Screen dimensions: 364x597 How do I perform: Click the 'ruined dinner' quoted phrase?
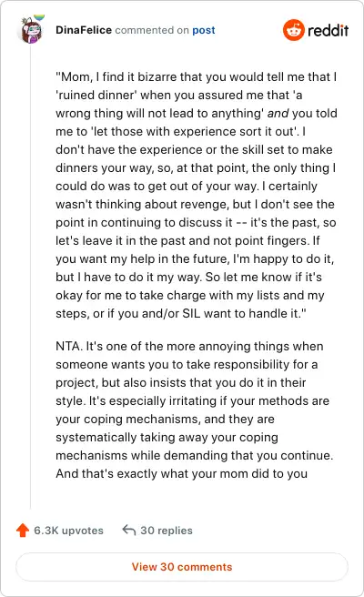96,95
